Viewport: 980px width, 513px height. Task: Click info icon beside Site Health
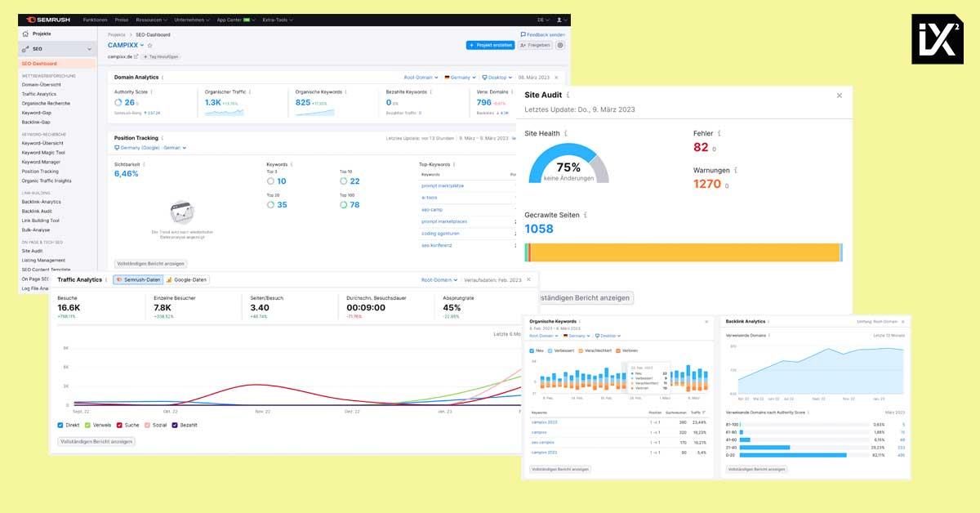(566, 133)
